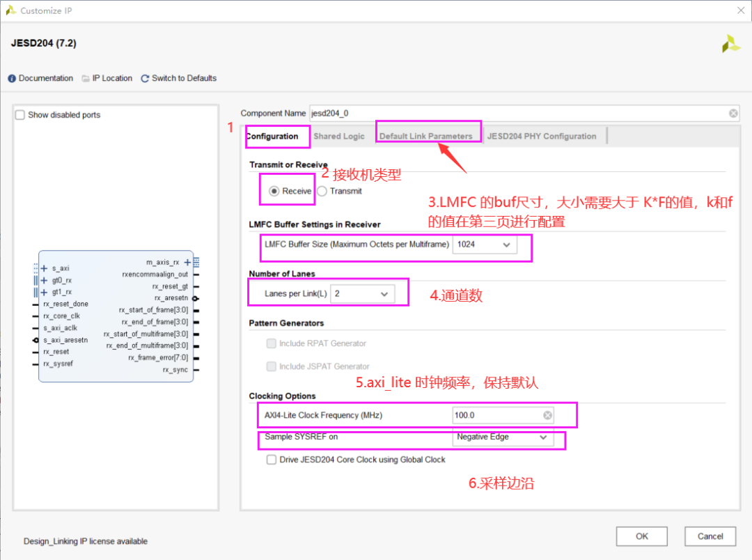Select the rx_core_clk port label
The height and width of the screenshot is (560, 752).
pyautogui.click(x=61, y=316)
